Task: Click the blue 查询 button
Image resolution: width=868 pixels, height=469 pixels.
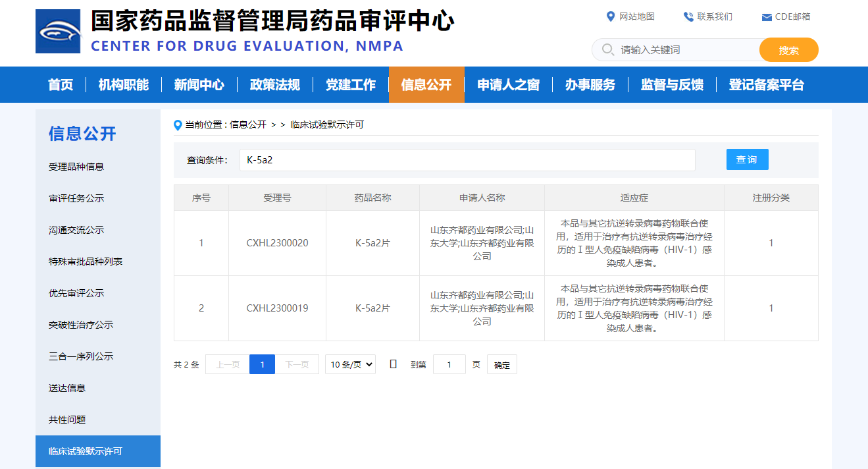Action: (747, 159)
